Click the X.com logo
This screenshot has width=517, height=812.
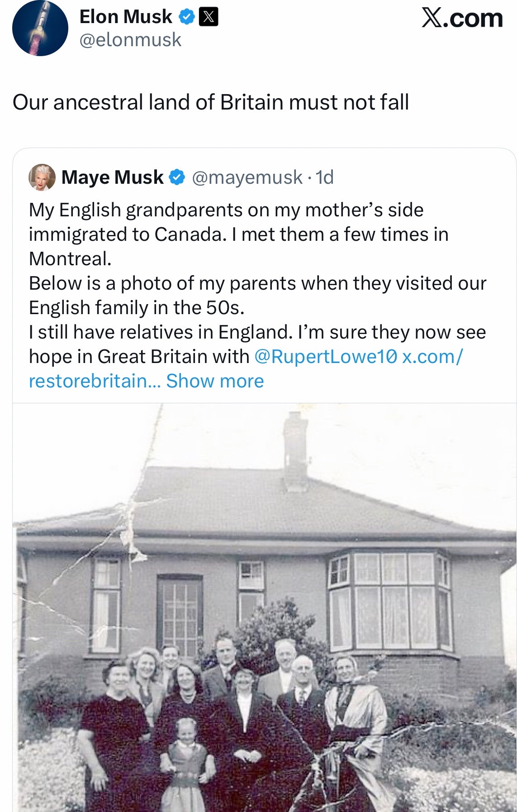tap(462, 18)
